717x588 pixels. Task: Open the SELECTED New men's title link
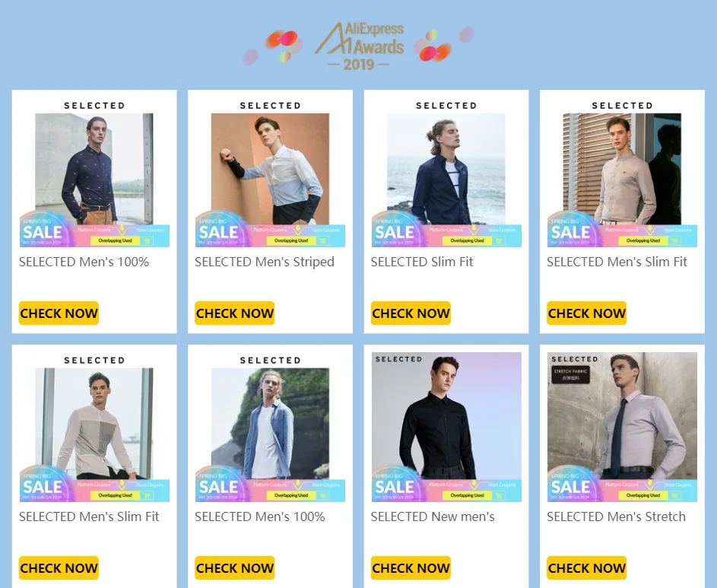pyautogui.click(x=433, y=516)
